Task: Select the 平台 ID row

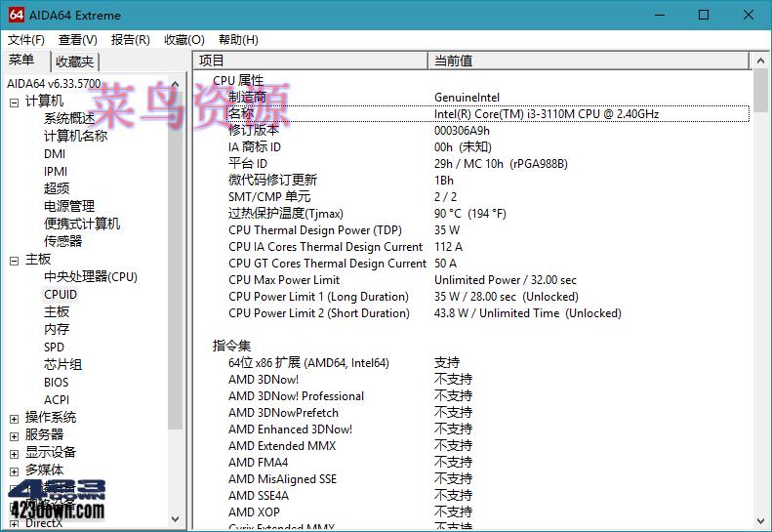Action: click(x=487, y=164)
